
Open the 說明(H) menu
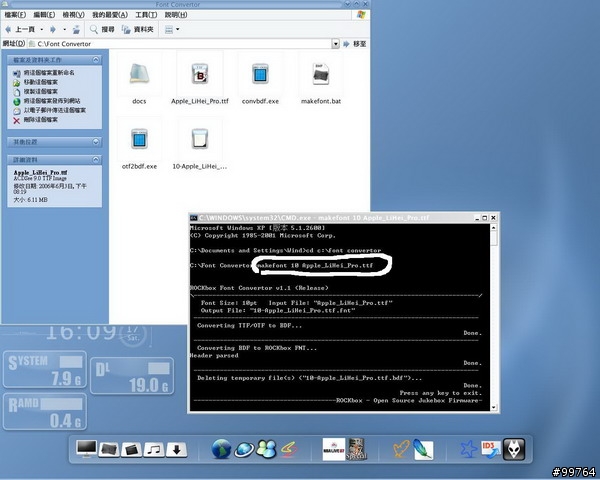(176, 15)
